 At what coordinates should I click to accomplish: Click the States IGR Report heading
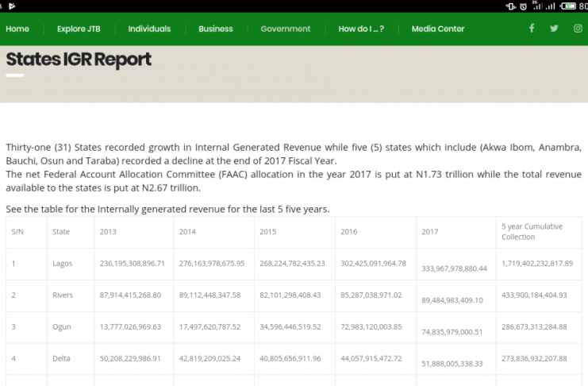click(x=79, y=60)
